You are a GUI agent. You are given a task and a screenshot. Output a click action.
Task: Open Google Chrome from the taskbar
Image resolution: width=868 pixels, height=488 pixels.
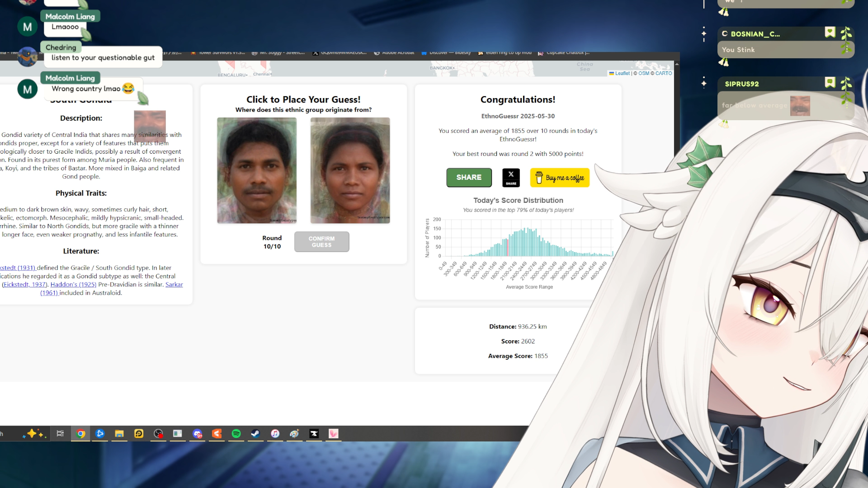coord(81,434)
